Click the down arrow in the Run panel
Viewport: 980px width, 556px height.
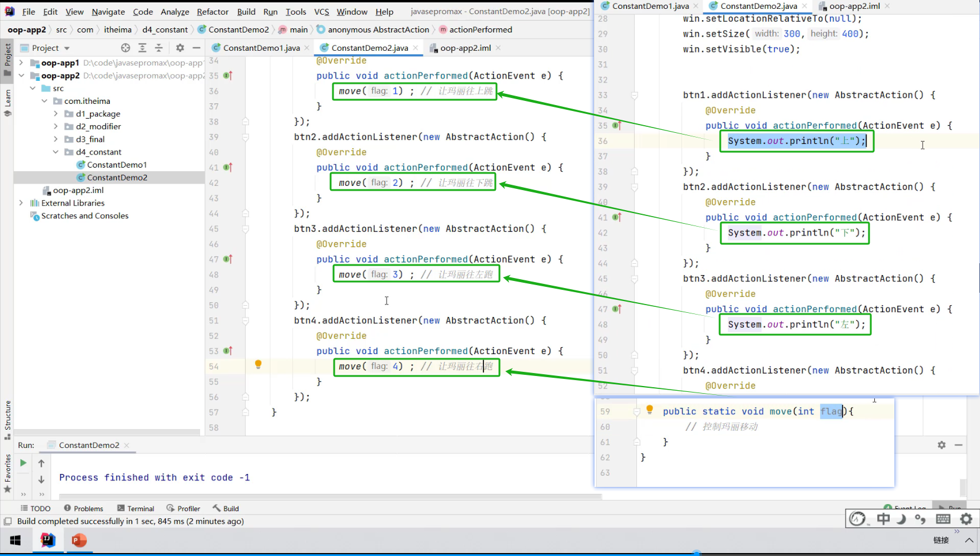(41, 480)
